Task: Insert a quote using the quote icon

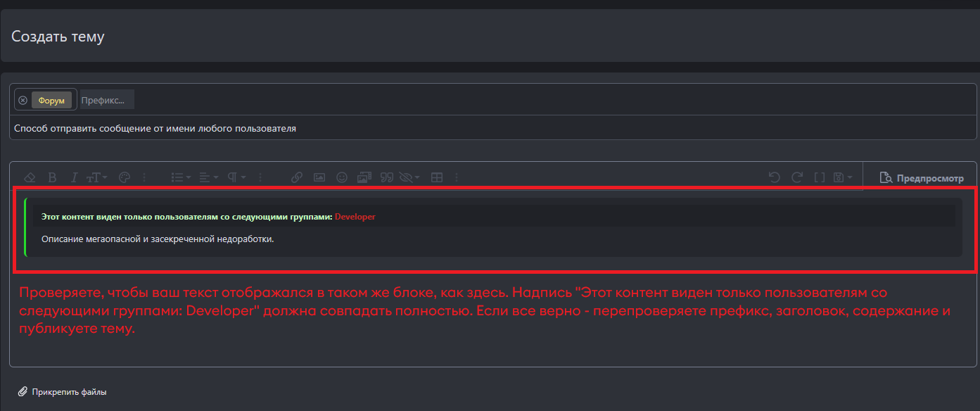Action: click(x=387, y=177)
